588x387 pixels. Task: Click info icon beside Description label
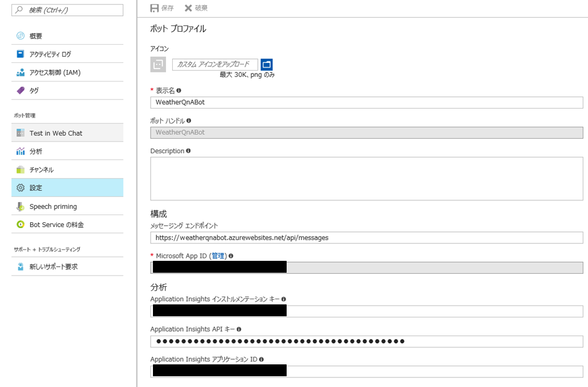coord(188,150)
